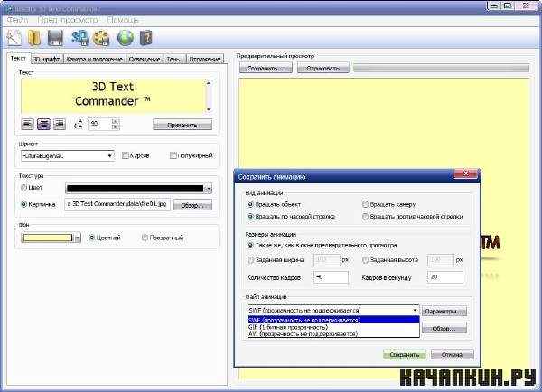The width and height of the screenshot is (542, 392).
Task: Choose AVI option in the format list
Action: point(333,334)
